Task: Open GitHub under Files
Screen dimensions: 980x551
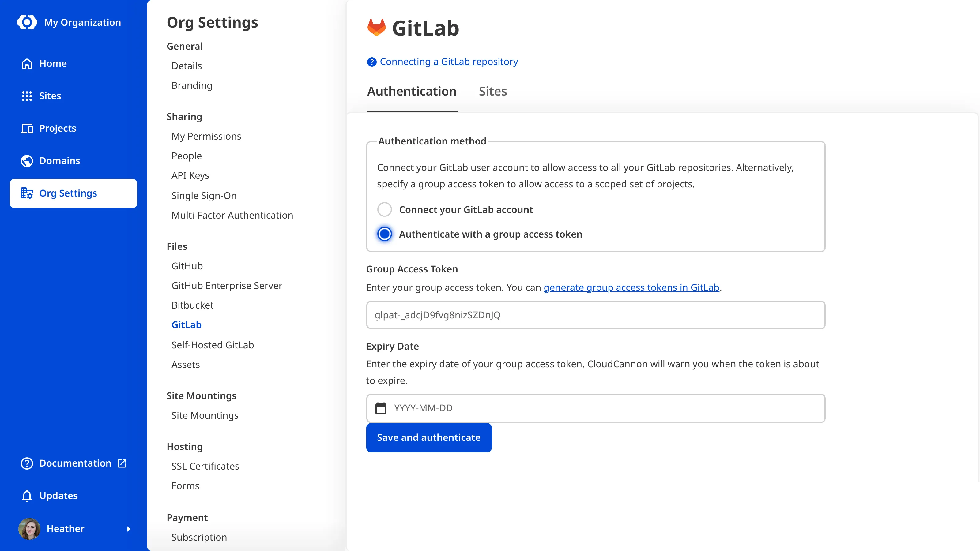Action: point(187,266)
